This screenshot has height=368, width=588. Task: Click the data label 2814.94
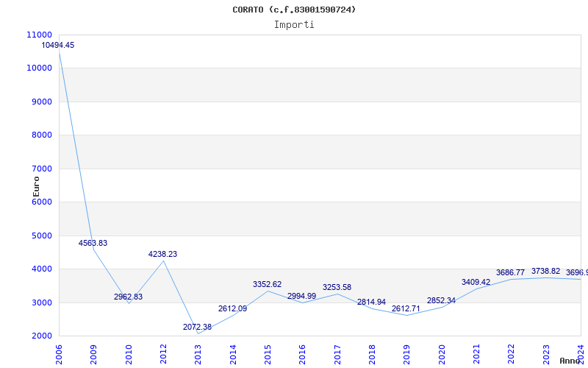point(371,302)
